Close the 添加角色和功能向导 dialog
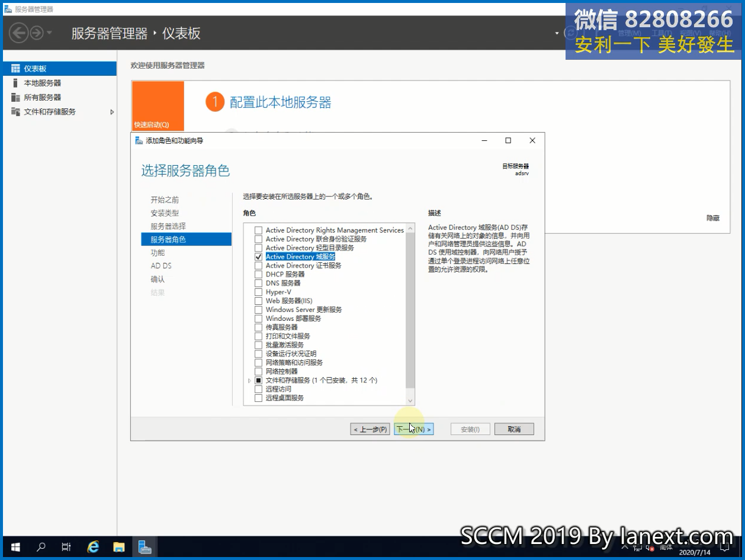745x560 pixels. [532, 140]
